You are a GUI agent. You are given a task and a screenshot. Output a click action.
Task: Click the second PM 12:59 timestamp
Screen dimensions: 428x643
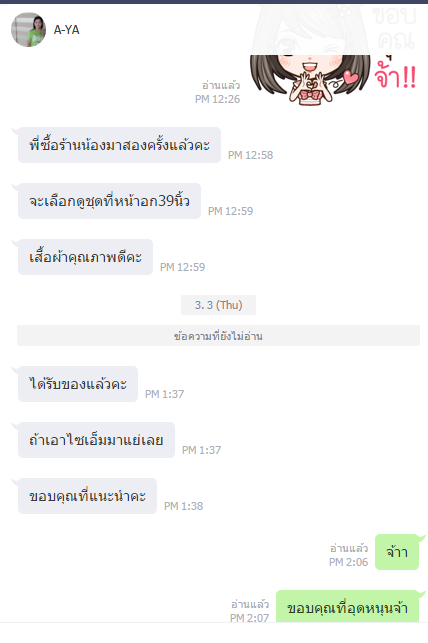tap(182, 267)
